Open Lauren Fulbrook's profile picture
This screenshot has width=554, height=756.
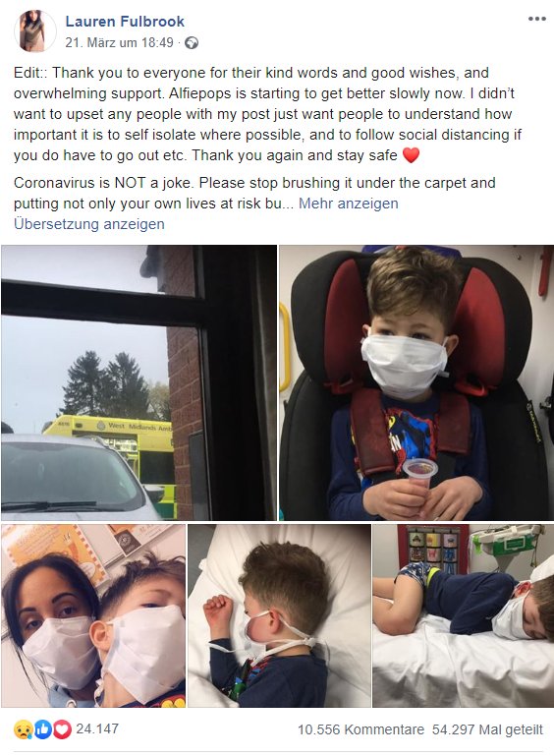tap(35, 30)
